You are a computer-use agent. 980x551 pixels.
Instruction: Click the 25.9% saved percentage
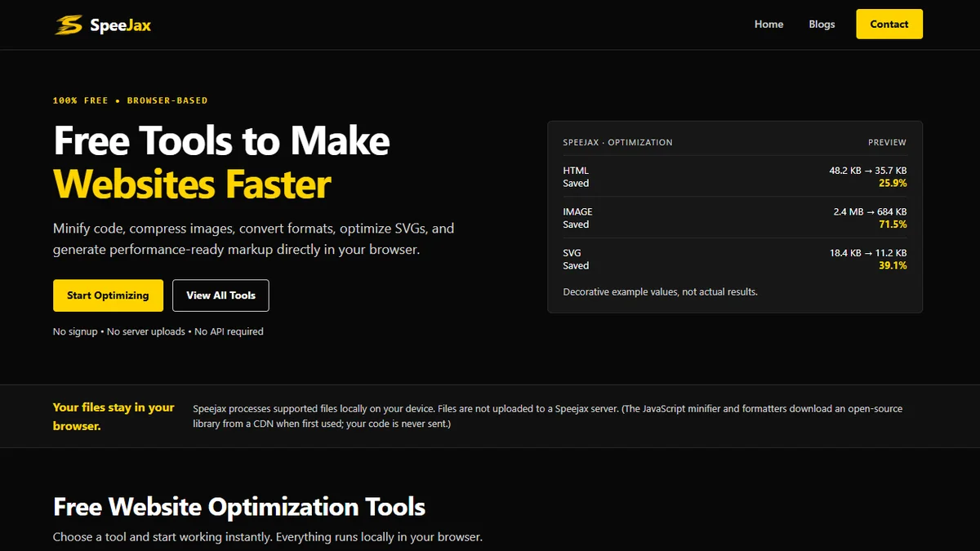coord(893,184)
